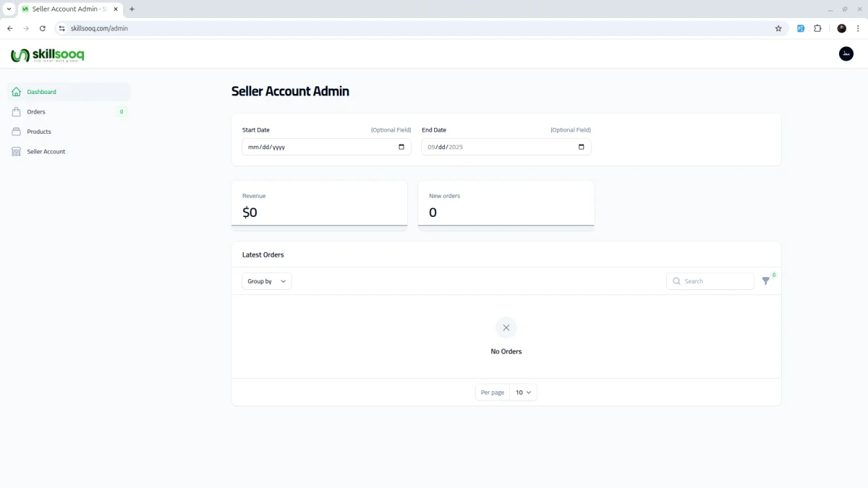Open the Per page 10 dropdown
Screen dimensions: 868x488
(x=524, y=393)
